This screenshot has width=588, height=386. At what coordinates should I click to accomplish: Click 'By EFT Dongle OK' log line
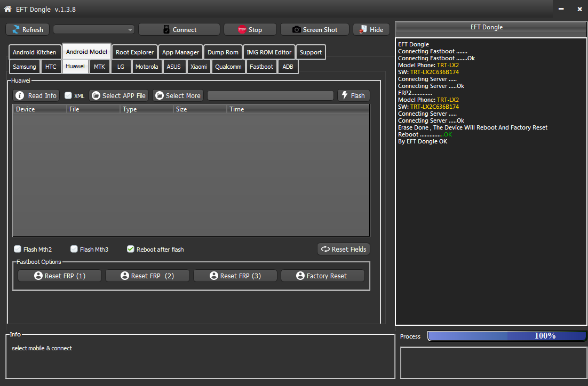[423, 141]
